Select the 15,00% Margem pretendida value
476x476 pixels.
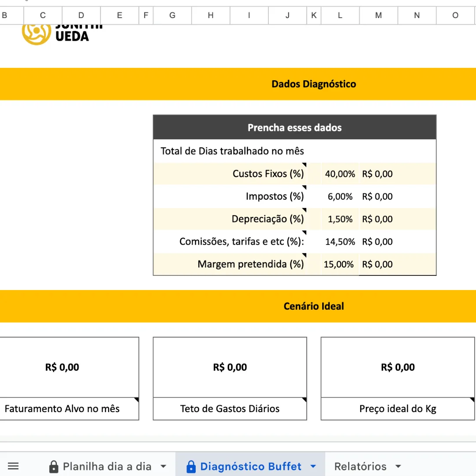tap(339, 264)
